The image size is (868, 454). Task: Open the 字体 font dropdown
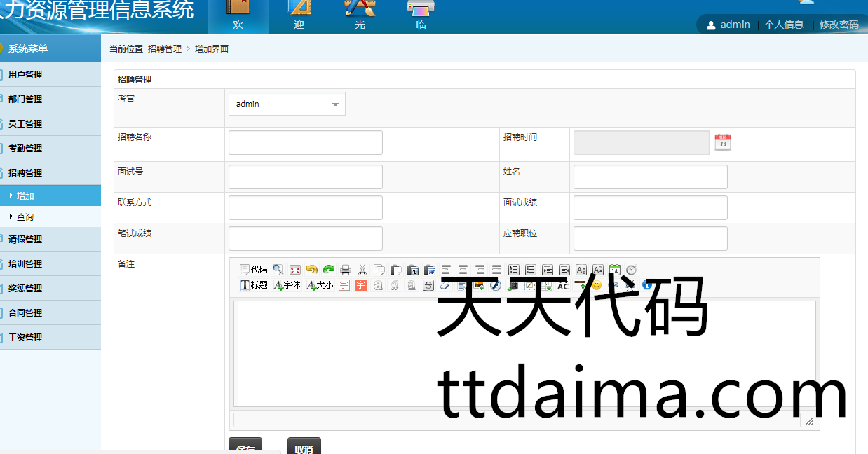click(287, 285)
